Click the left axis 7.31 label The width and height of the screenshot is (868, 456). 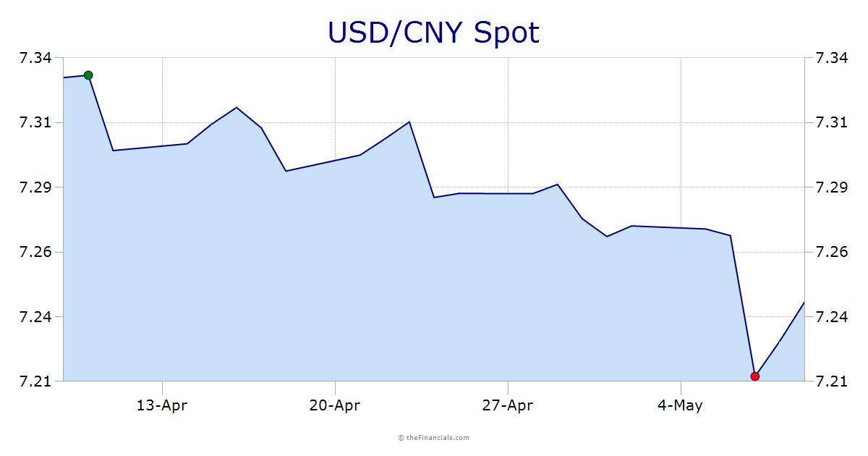[x=35, y=122]
